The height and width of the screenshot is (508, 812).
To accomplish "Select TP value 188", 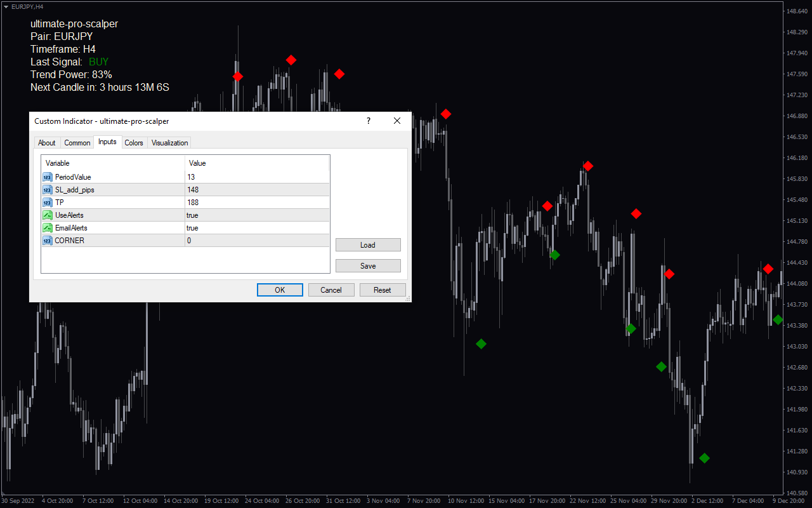I will point(257,203).
